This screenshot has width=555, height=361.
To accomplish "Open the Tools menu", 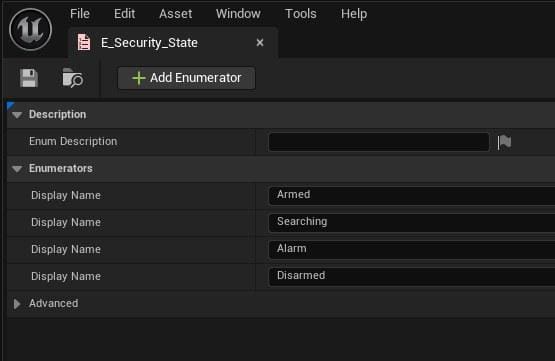I will (301, 14).
